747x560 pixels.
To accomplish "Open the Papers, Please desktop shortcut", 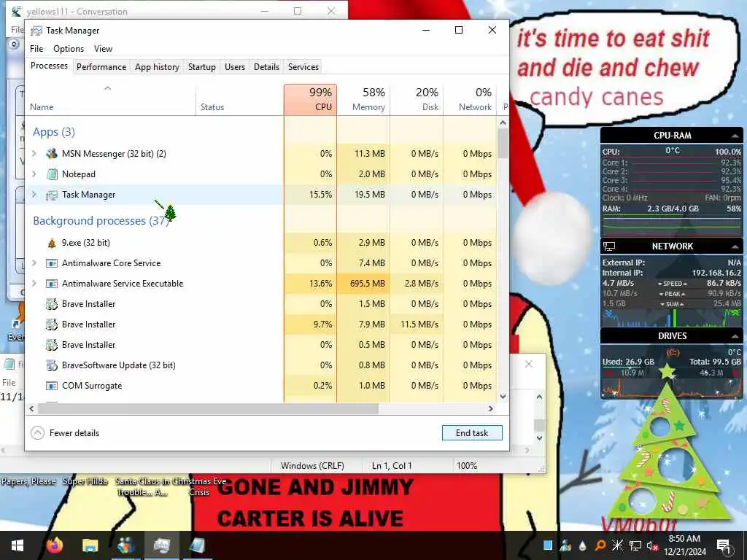I will coord(28,481).
